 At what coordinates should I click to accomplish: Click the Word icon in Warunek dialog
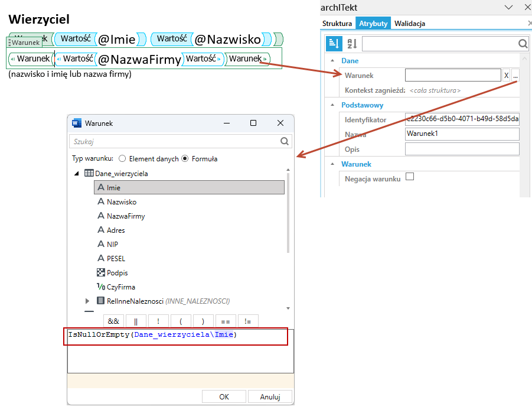click(77, 123)
